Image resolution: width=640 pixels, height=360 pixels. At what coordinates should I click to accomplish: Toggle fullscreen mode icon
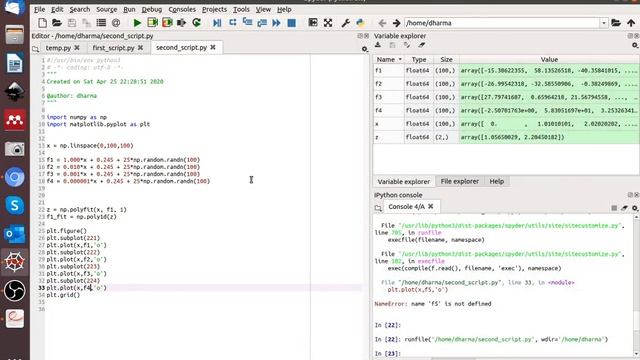click(328, 23)
